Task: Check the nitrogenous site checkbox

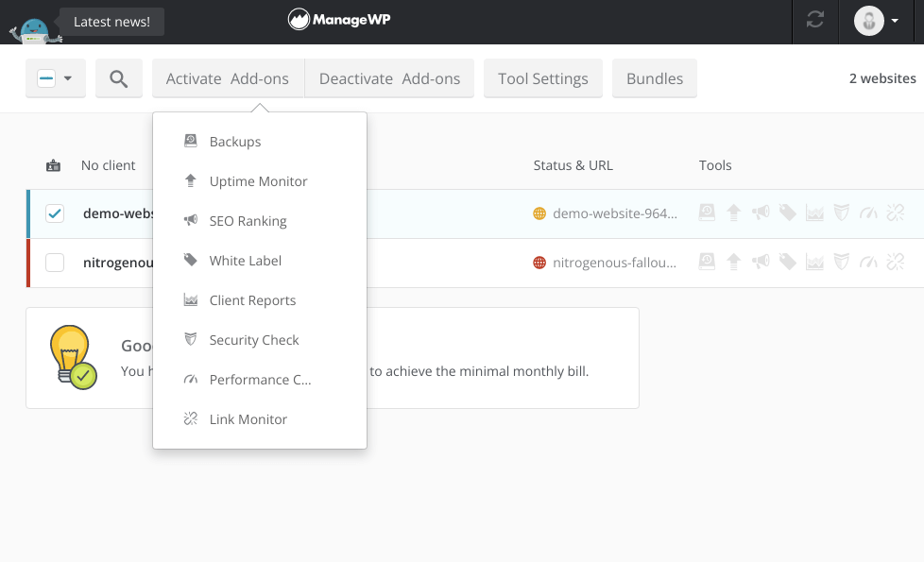Action: (55, 263)
